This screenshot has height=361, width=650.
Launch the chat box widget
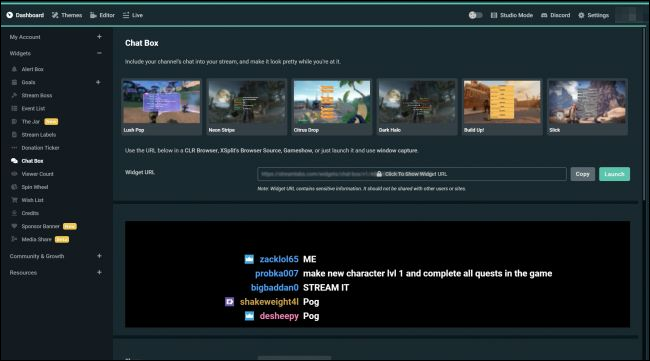[614, 174]
